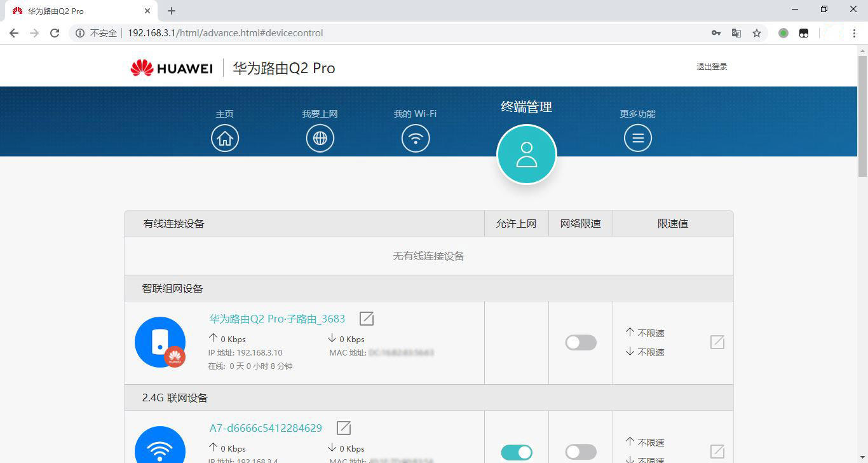
Task: Click the 网络限速 column header
Action: (581, 224)
